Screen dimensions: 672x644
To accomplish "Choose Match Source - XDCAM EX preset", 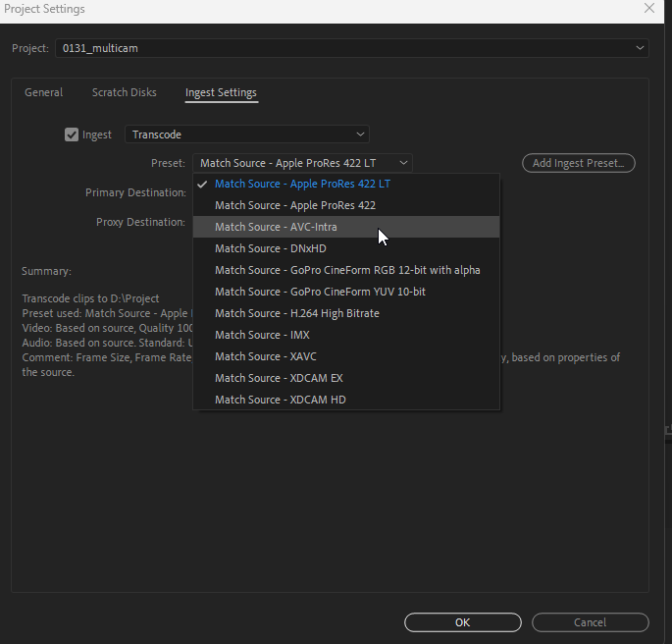I will coord(346,378).
